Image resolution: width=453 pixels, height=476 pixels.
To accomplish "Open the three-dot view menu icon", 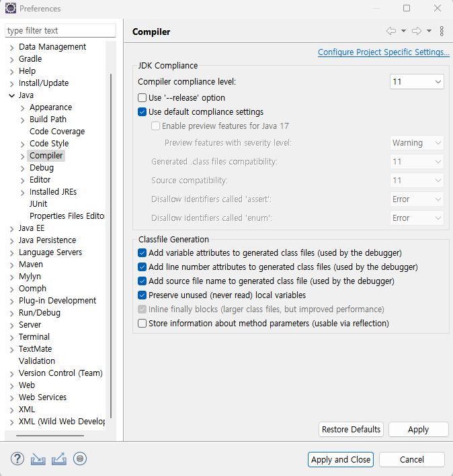I will [x=442, y=31].
